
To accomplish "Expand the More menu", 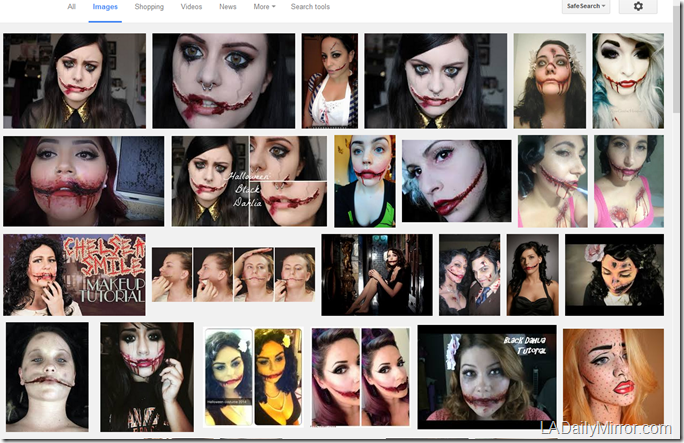I will (x=264, y=7).
